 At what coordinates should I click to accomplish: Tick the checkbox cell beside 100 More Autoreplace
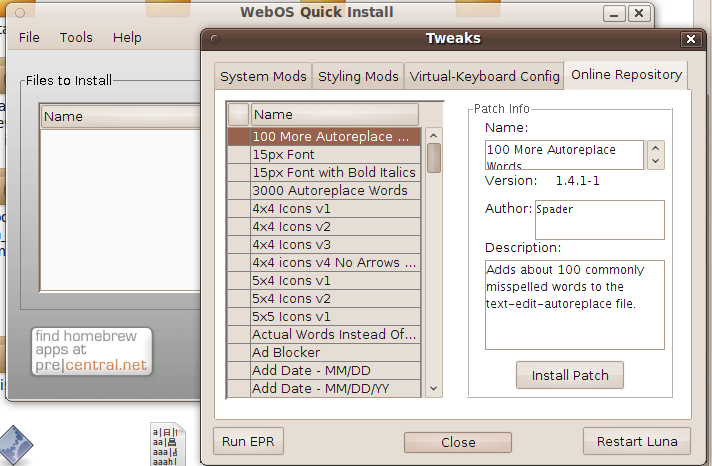click(239, 137)
